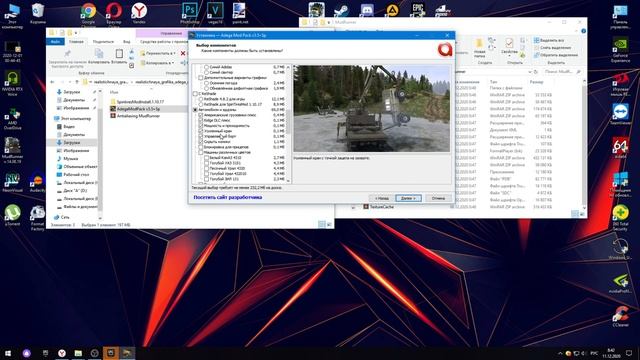Image resolution: width=640 pixels, height=360 pixels.
Task: Open MudRunner desktop shortcut
Action: (x=12, y=150)
